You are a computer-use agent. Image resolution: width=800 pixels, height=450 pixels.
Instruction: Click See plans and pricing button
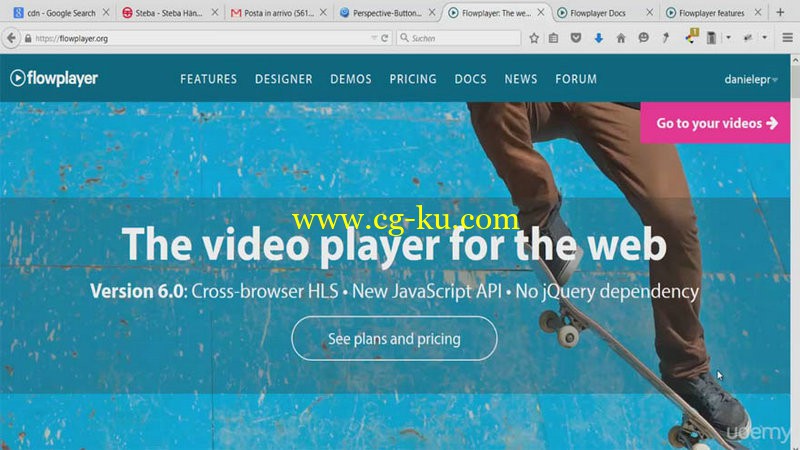(394, 339)
